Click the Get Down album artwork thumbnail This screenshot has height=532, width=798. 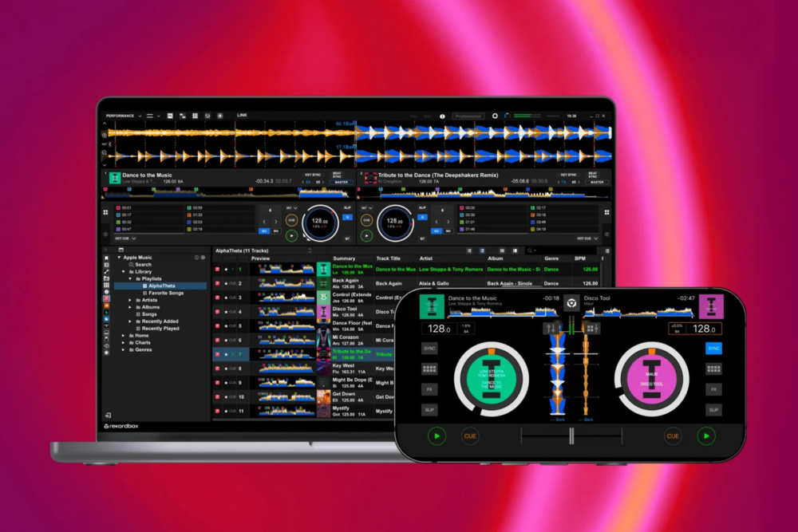[323, 396]
